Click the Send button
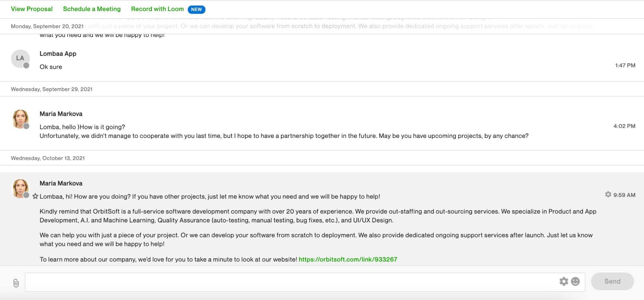 point(612,281)
